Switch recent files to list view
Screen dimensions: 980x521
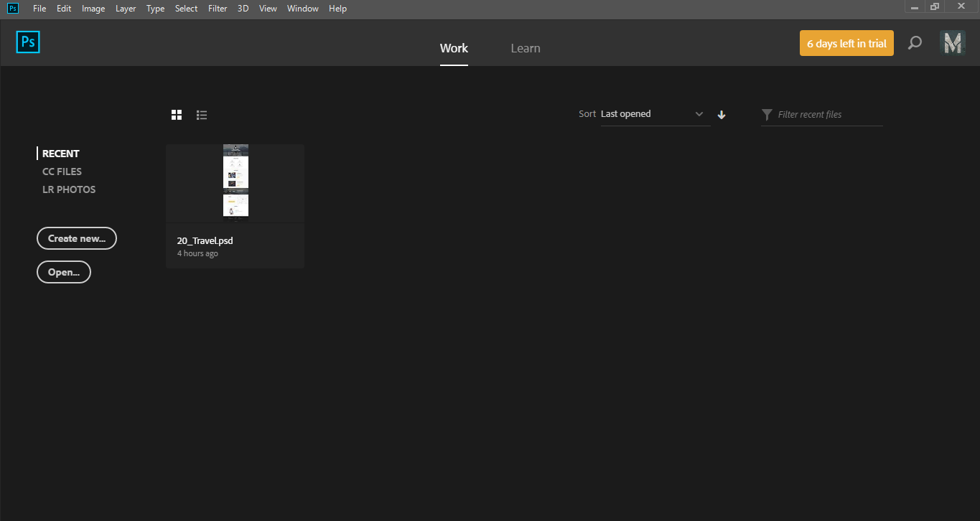pyautogui.click(x=202, y=114)
